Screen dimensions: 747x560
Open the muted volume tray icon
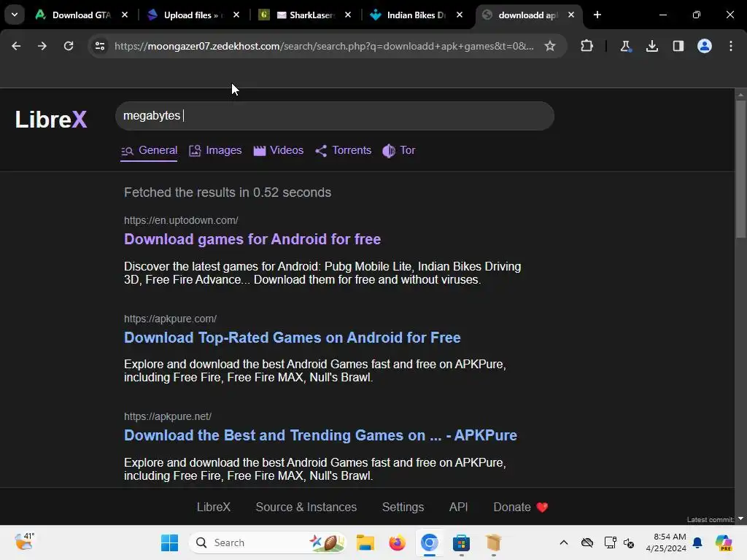[x=629, y=542]
